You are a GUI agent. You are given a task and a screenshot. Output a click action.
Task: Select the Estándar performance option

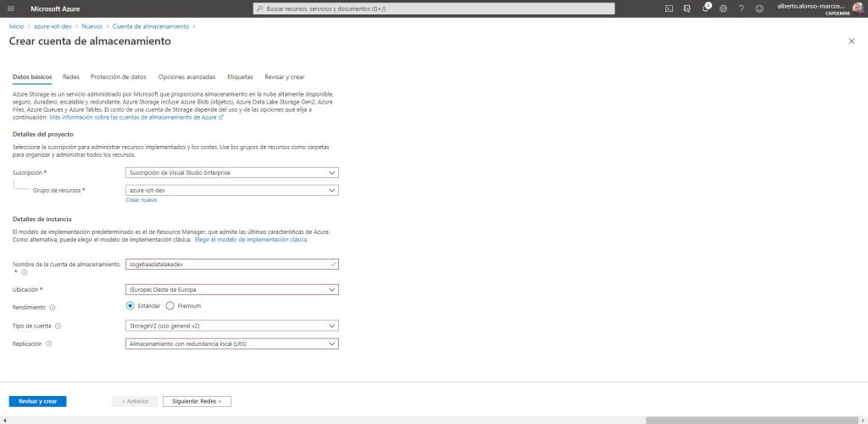point(131,306)
